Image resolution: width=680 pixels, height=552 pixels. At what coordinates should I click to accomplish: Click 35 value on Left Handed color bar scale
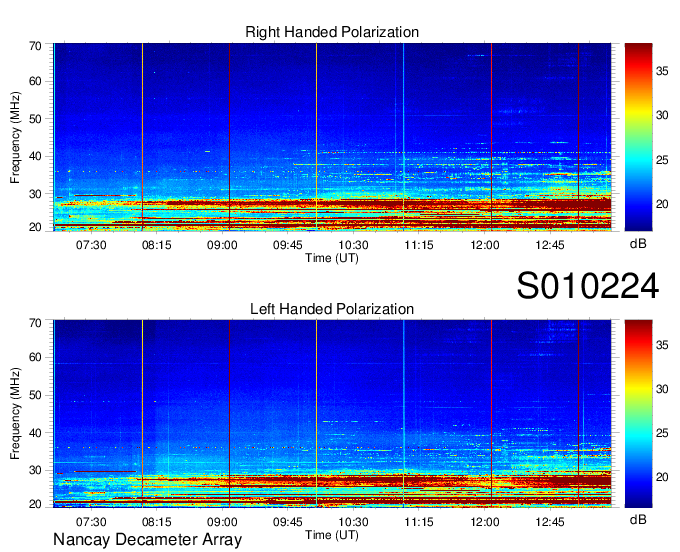(662, 345)
